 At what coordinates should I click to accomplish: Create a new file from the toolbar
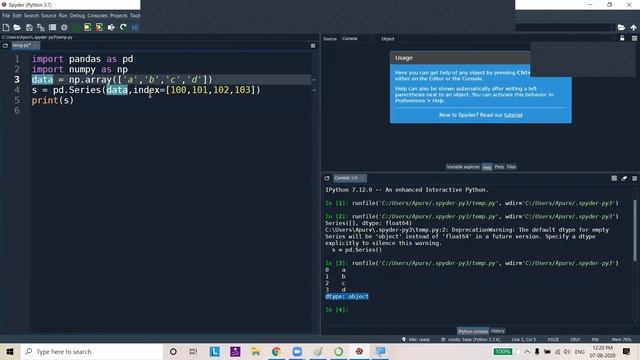click(6, 27)
